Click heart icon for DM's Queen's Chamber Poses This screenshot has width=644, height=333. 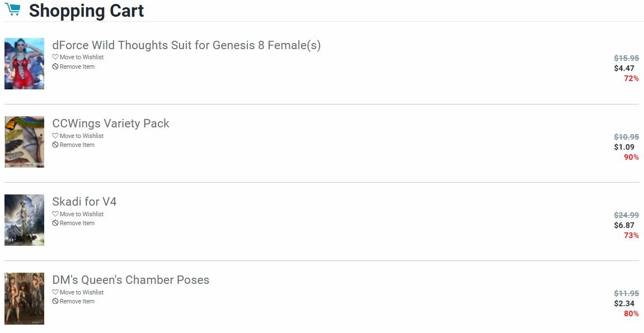point(55,292)
